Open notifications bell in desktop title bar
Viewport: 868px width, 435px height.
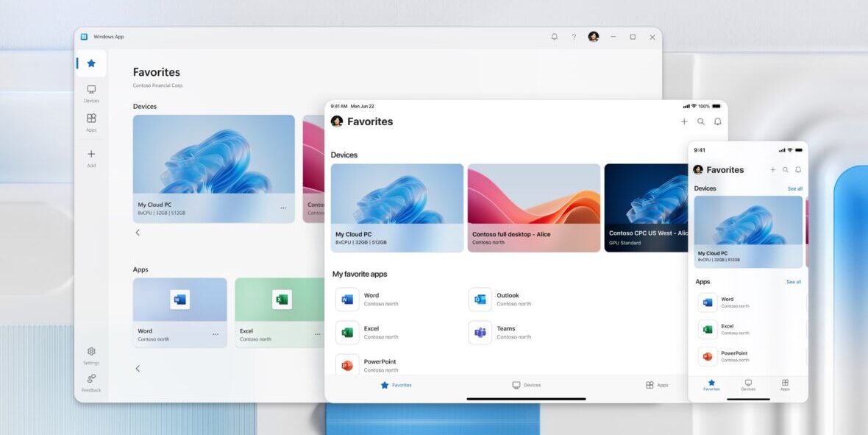tap(554, 37)
